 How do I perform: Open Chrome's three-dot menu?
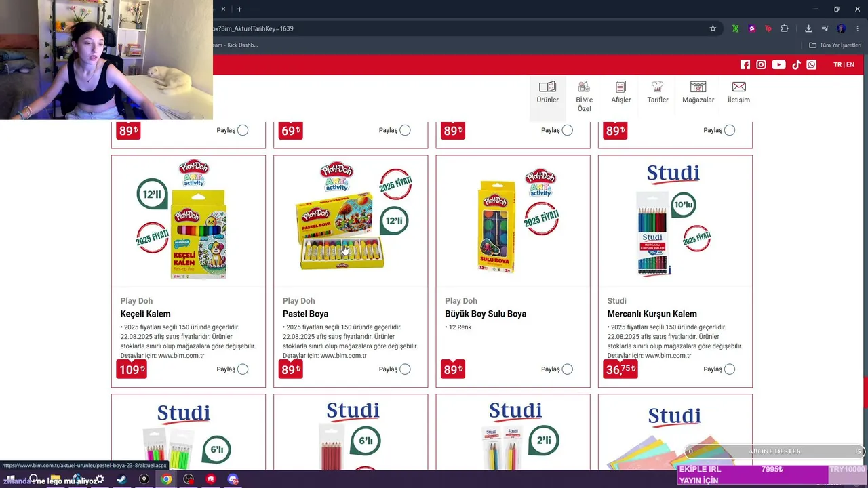(858, 28)
